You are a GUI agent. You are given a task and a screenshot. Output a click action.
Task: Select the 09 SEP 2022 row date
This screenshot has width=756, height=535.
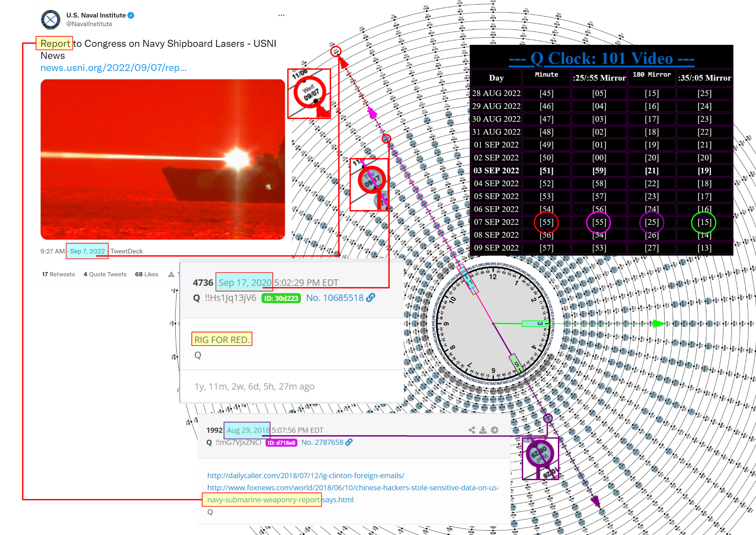pyautogui.click(x=496, y=248)
